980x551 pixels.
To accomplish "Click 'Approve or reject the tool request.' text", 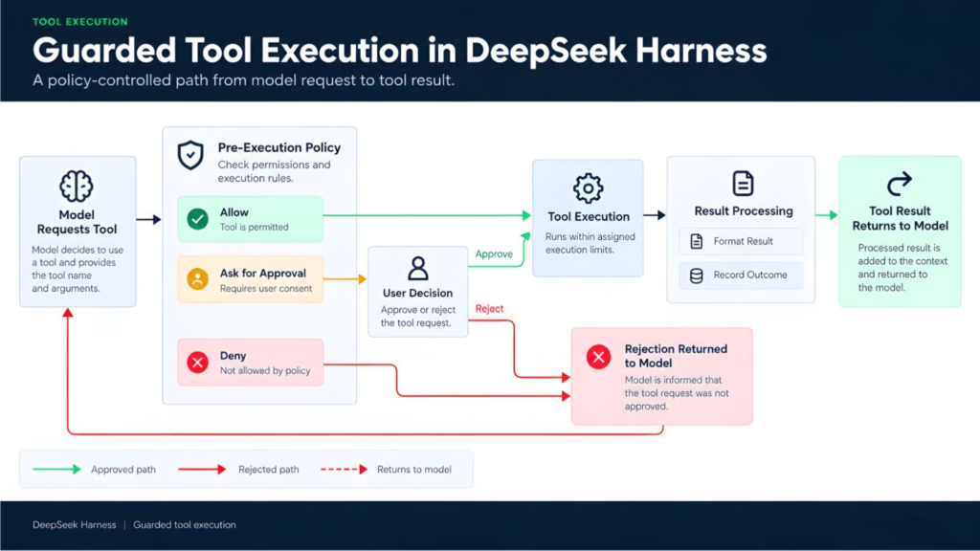I will tap(418, 316).
